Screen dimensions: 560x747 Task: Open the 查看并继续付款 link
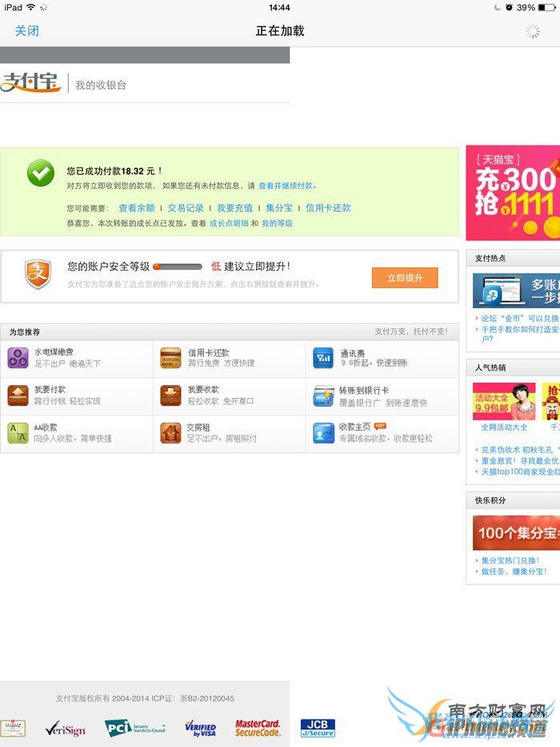point(287,186)
